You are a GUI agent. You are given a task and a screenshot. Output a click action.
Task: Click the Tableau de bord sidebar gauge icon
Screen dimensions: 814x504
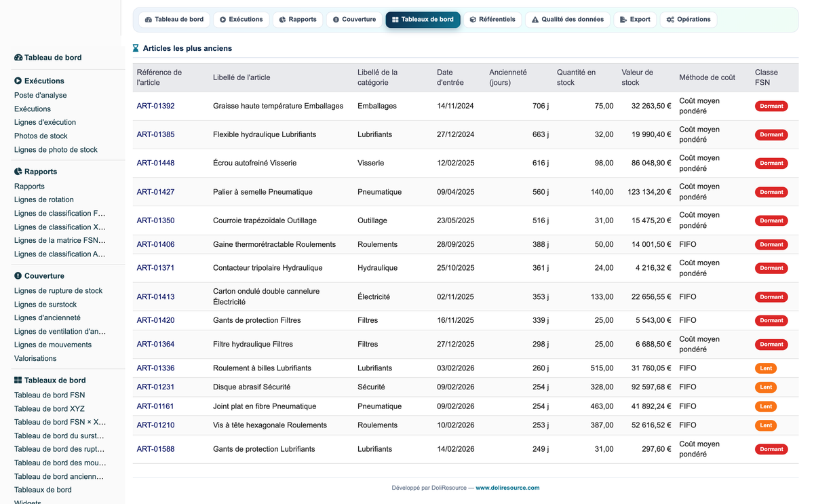click(18, 58)
